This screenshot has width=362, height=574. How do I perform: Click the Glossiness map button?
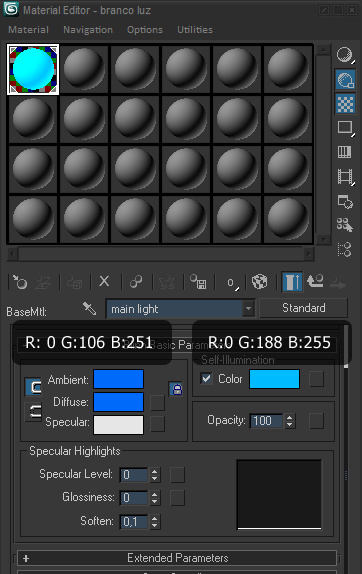(178, 498)
